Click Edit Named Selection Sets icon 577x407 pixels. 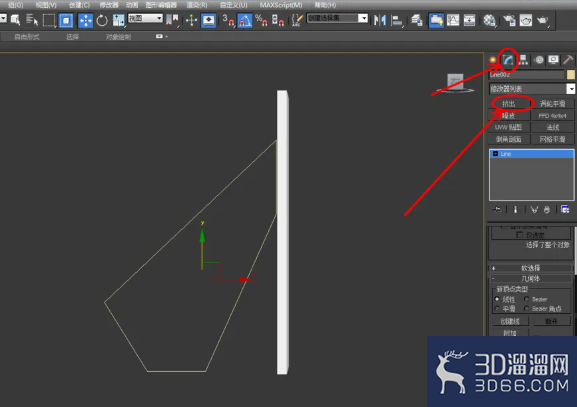point(297,20)
